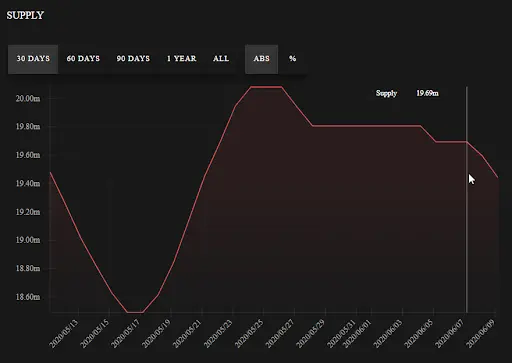
Task: Show the 1 YEAR range
Action: point(182,59)
